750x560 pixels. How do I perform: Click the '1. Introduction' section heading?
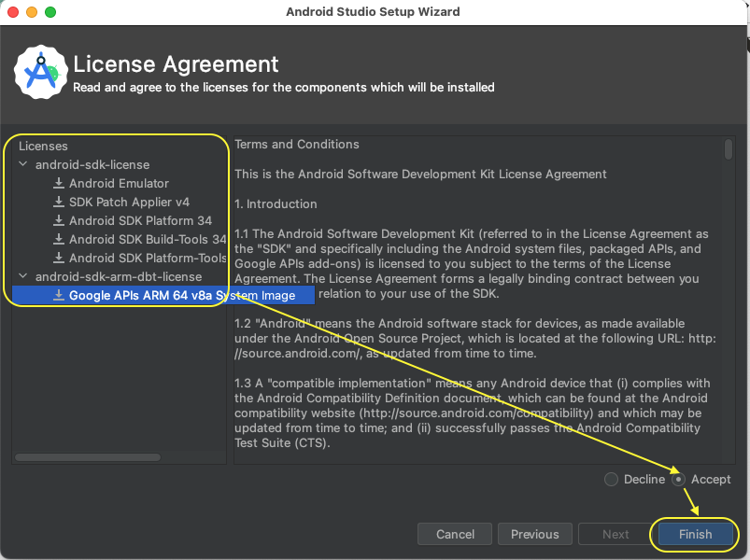[x=276, y=204]
